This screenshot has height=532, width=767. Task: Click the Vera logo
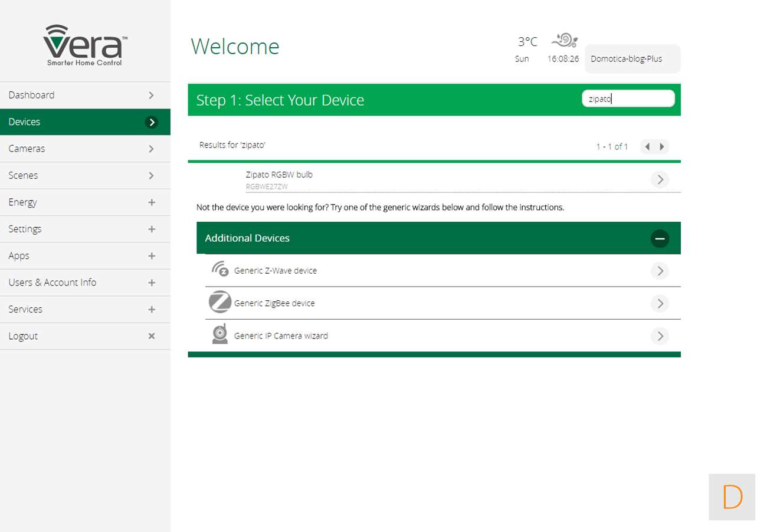[x=85, y=45]
